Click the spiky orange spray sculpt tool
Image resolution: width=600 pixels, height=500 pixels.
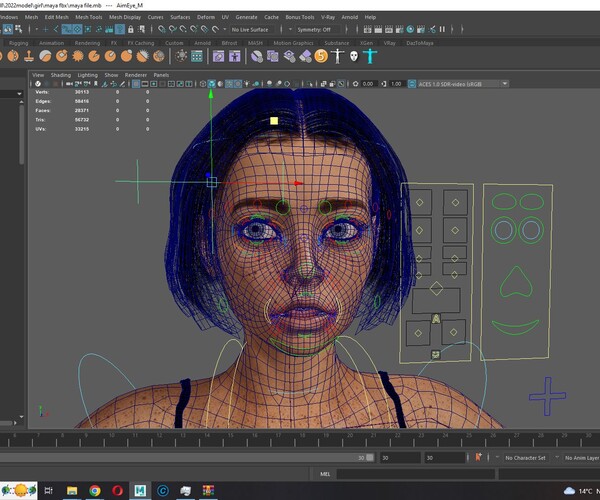pos(78,56)
